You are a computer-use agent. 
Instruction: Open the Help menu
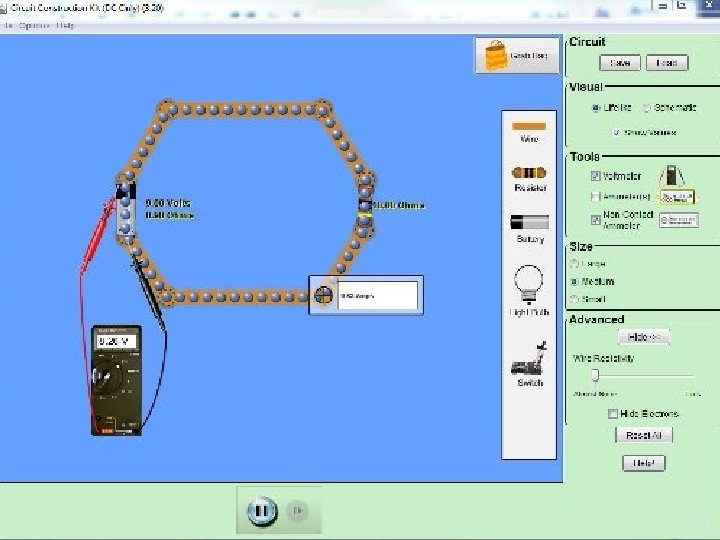click(65, 26)
